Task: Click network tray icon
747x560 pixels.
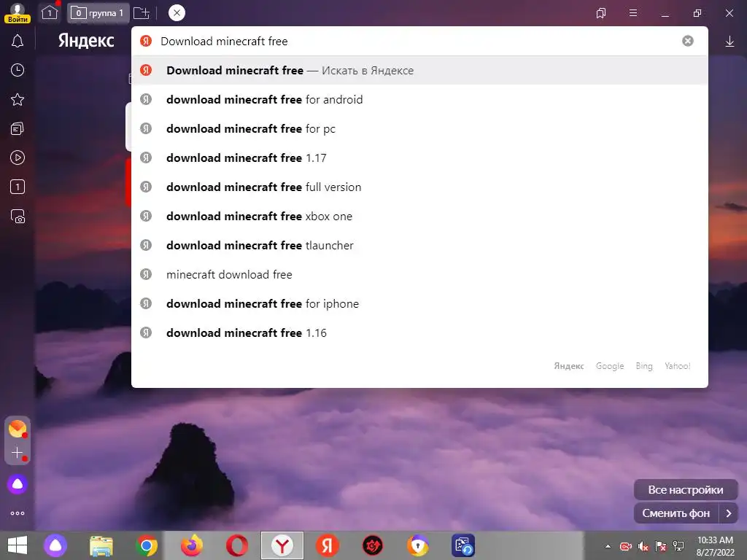Action: (x=678, y=546)
